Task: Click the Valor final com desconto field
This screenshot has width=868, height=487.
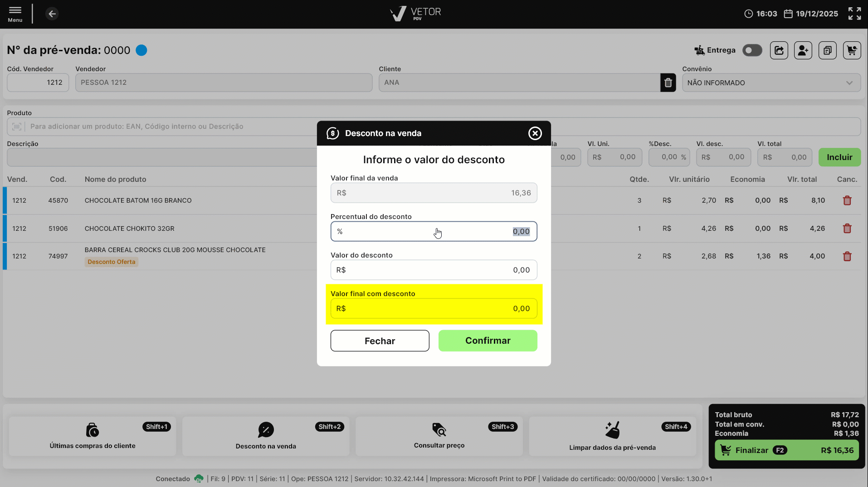Action: 434,308
